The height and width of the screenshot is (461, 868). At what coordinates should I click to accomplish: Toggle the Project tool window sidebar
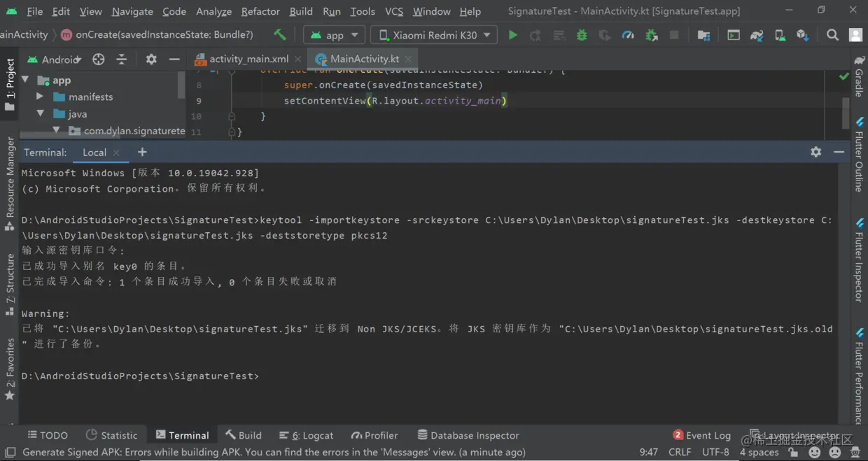pos(10,84)
